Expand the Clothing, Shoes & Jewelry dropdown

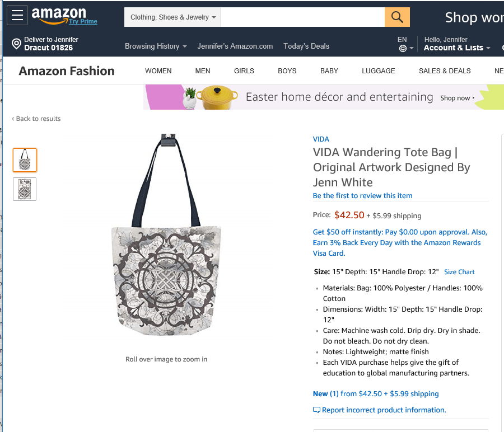[x=172, y=17]
